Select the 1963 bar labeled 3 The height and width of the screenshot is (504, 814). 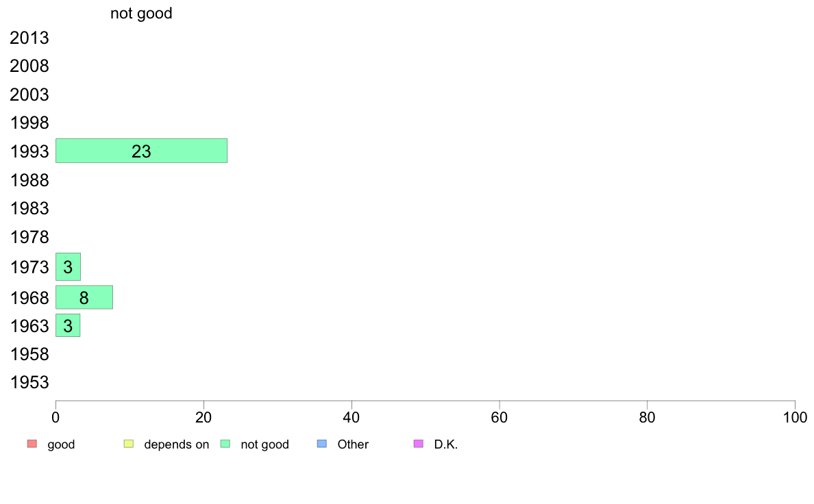point(68,325)
